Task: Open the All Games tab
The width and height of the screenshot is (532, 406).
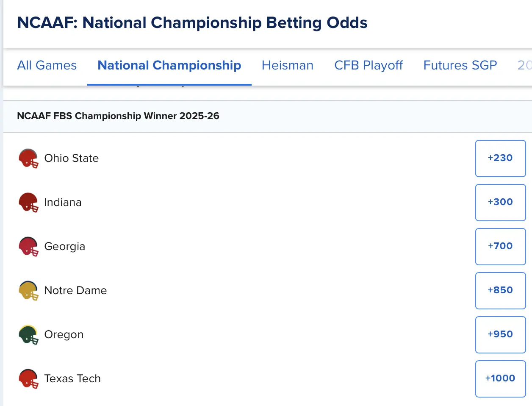Action: pyautogui.click(x=47, y=65)
